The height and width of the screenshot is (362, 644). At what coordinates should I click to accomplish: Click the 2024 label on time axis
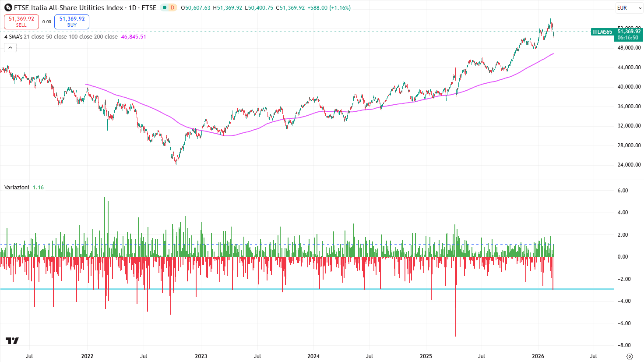pos(313,356)
